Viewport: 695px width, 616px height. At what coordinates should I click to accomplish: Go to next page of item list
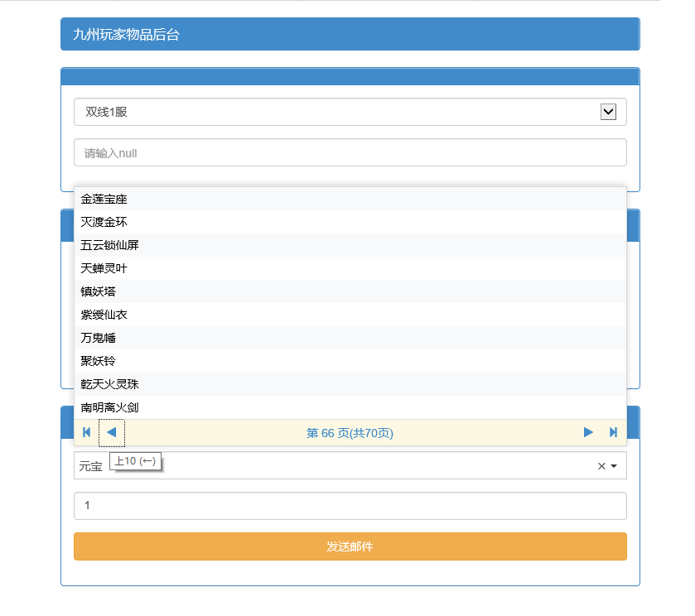(588, 432)
